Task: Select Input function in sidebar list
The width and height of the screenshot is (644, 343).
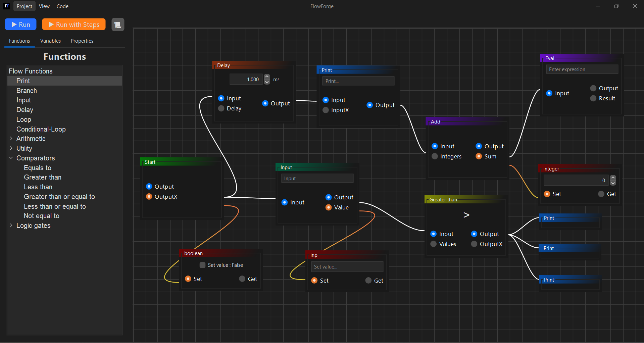Action: [x=64, y=100]
